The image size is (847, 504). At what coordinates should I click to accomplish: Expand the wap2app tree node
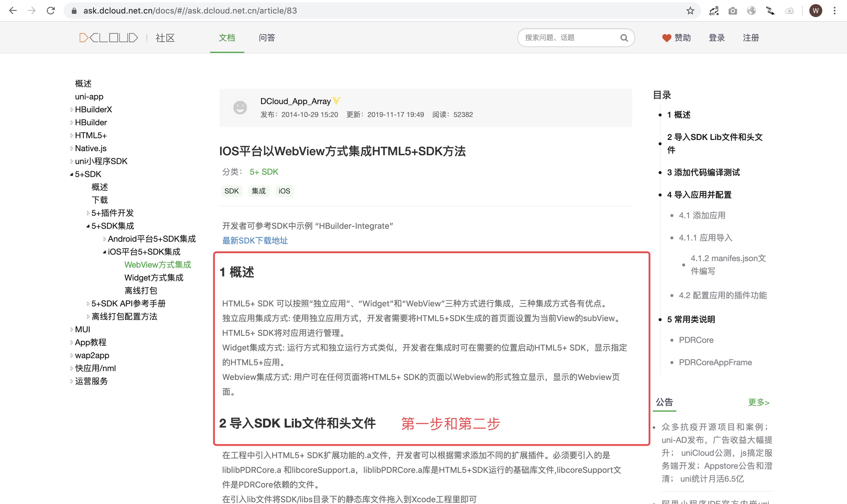tap(72, 356)
